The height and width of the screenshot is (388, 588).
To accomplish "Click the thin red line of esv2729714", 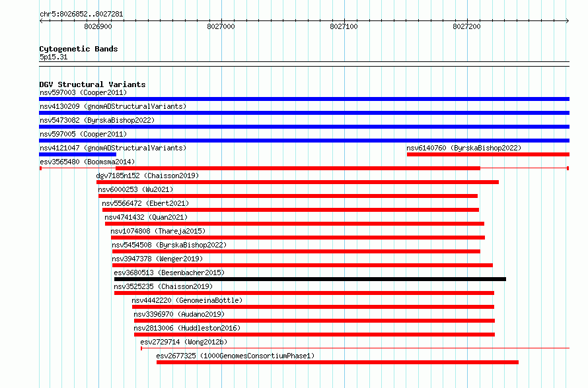I will tap(355, 348).
